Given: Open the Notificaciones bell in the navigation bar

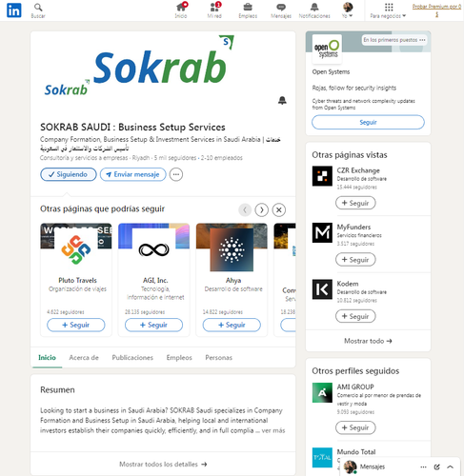Looking at the screenshot, I should (x=314, y=10).
